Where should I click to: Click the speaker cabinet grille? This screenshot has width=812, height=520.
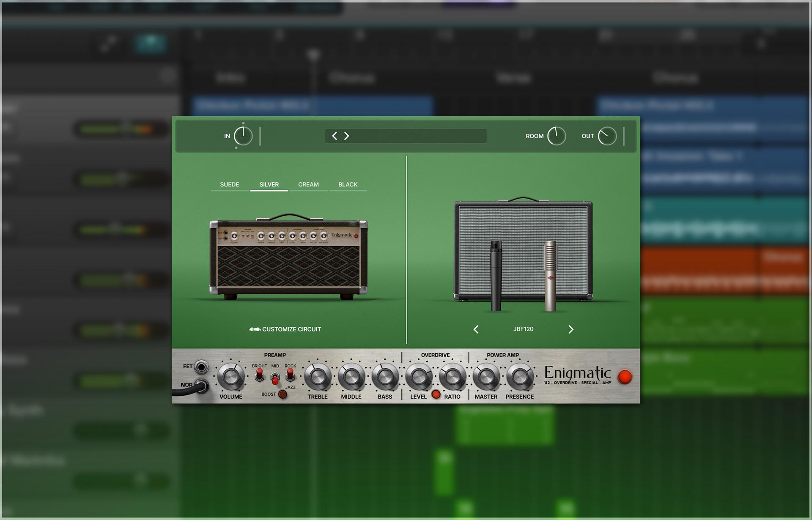523,250
